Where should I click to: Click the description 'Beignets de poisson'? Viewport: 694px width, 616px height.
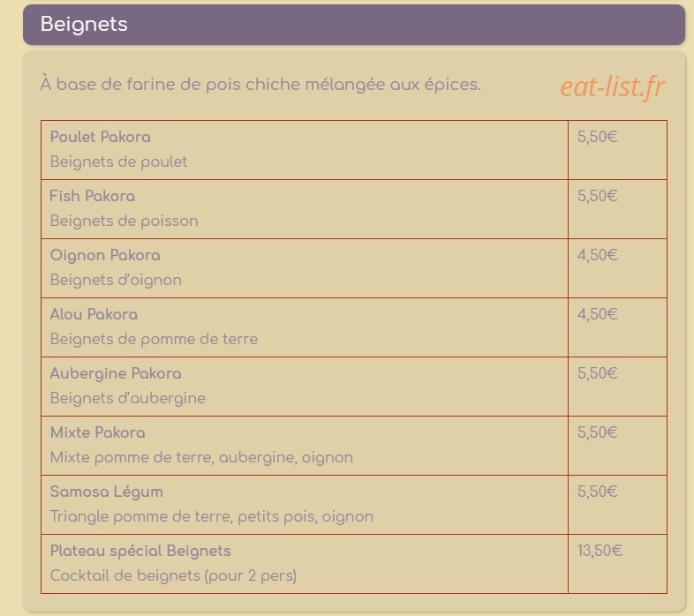(x=124, y=221)
